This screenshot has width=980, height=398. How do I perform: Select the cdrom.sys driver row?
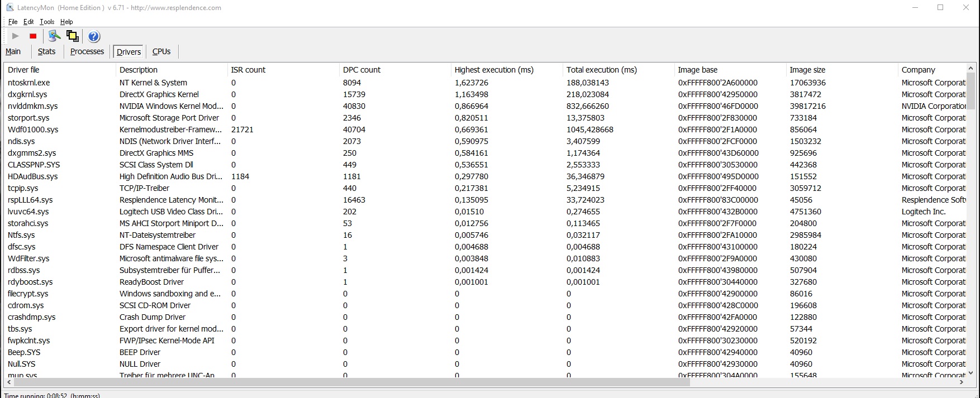[x=486, y=305]
